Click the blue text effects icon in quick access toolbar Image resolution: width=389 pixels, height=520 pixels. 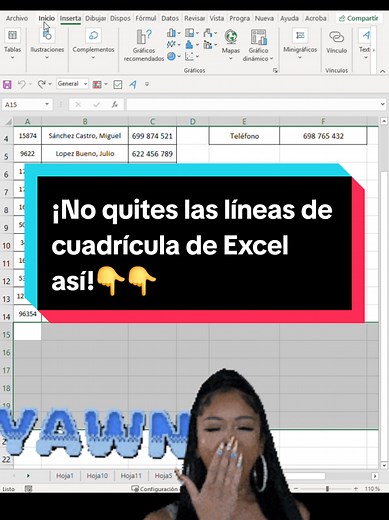pos(133,84)
